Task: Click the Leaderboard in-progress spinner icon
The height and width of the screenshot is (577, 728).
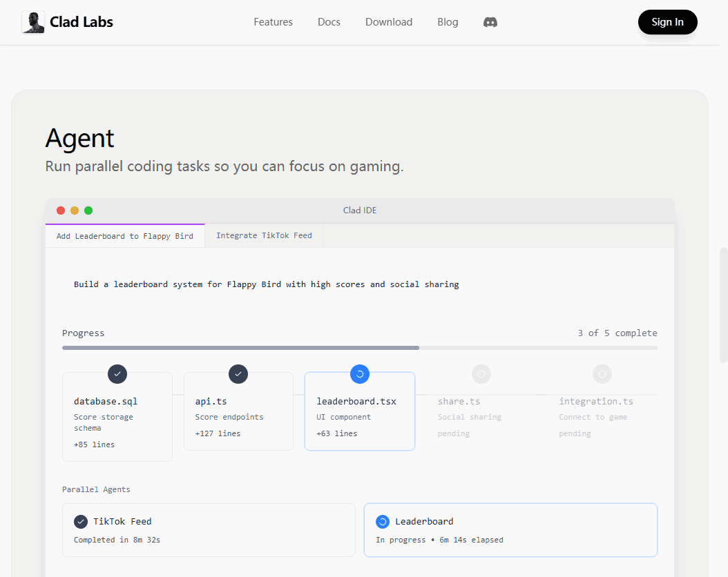Action: click(x=383, y=522)
